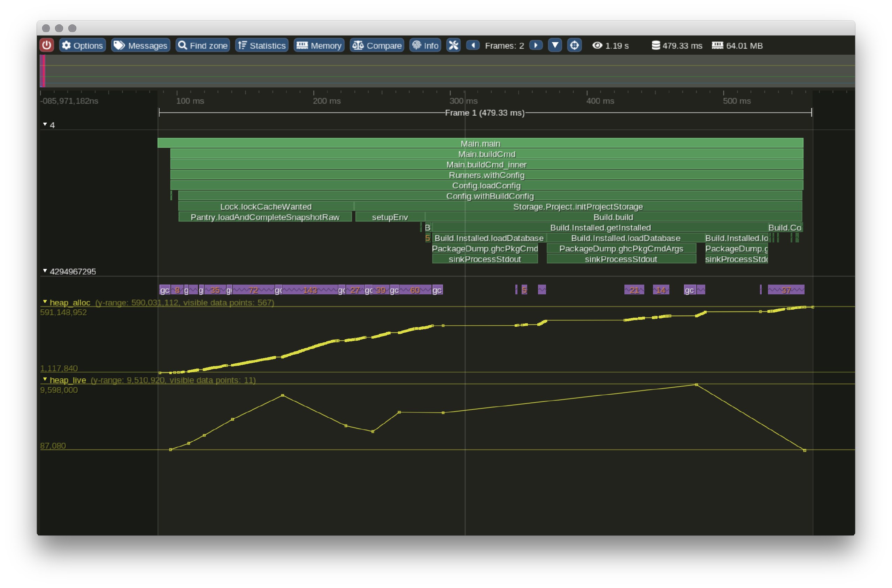Image resolution: width=892 pixels, height=588 pixels.
Task: Click the 9,598,000 heap_live maximum value
Action: coord(59,390)
